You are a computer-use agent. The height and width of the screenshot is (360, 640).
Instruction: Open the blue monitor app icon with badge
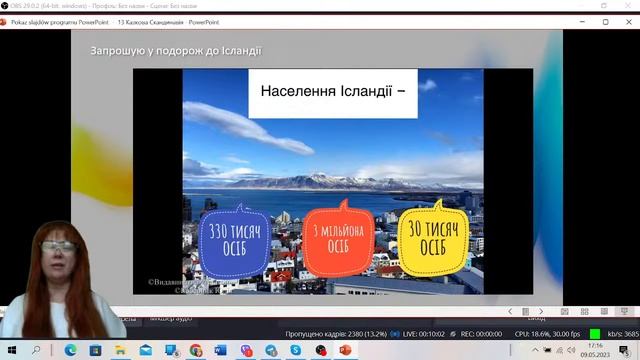pos(171,350)
